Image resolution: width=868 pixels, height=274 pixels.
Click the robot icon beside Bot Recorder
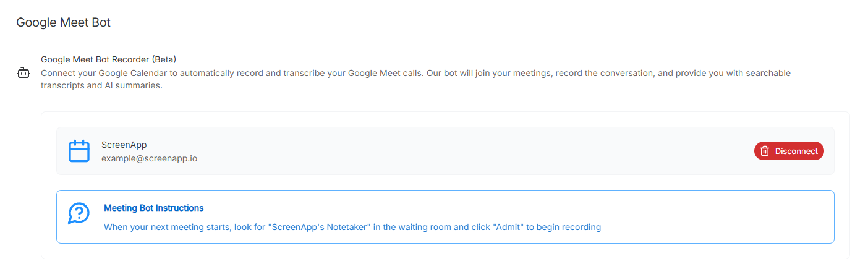tap(23, 74)
